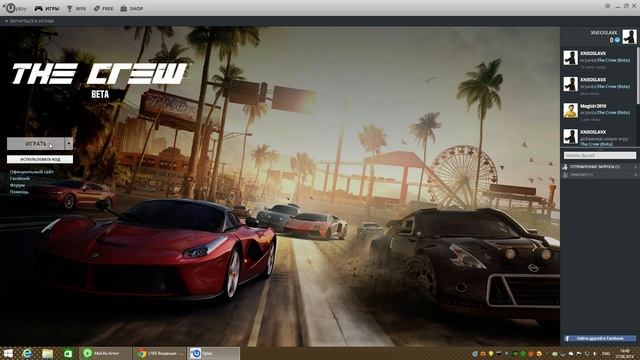This screenshot has width=640, height=360.
Task: Switch to Chrome taskbar window
Action: (160, 353)
